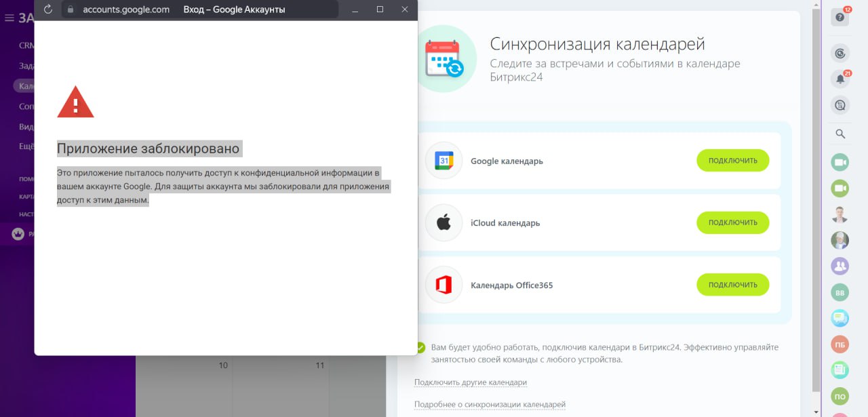Connect Календарь Office365
This screenshot has width=868, height=417.
click(x=733, y=285)
